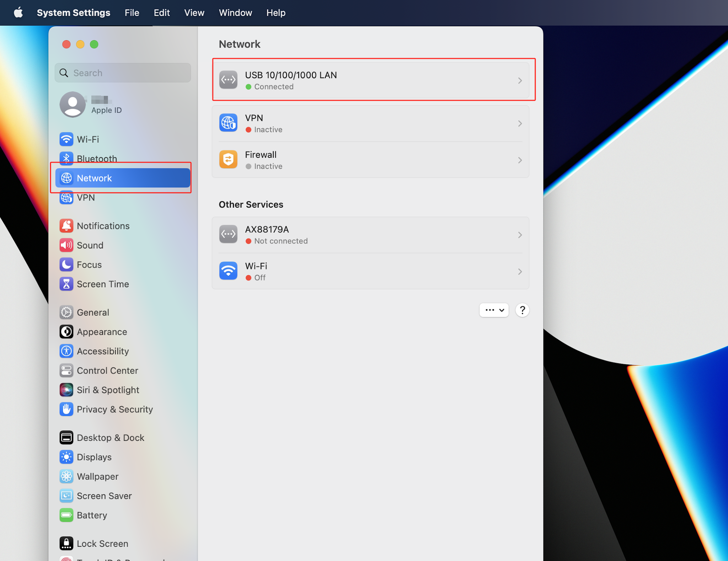Select Privacy & Security label
The image size is (728, 561).
click(x=115, y=409)
